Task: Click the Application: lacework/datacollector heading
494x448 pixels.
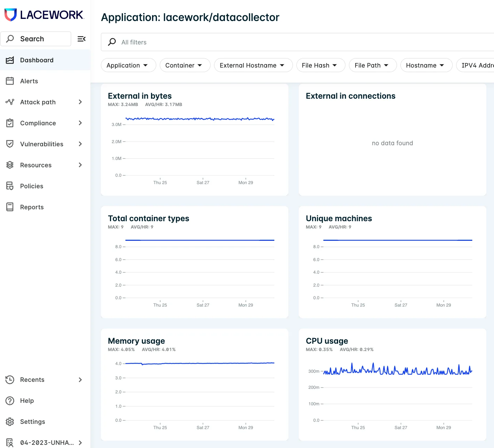Action: [190, 17]
